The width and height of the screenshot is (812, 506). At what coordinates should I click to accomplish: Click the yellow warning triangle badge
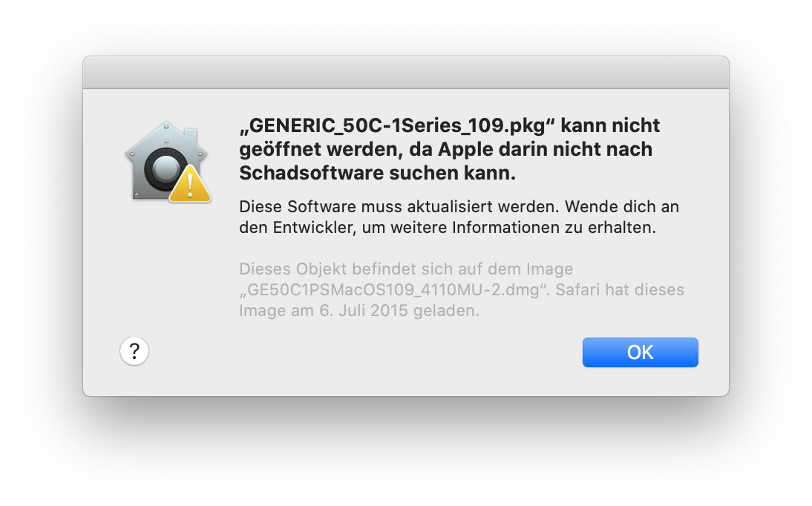190,185
